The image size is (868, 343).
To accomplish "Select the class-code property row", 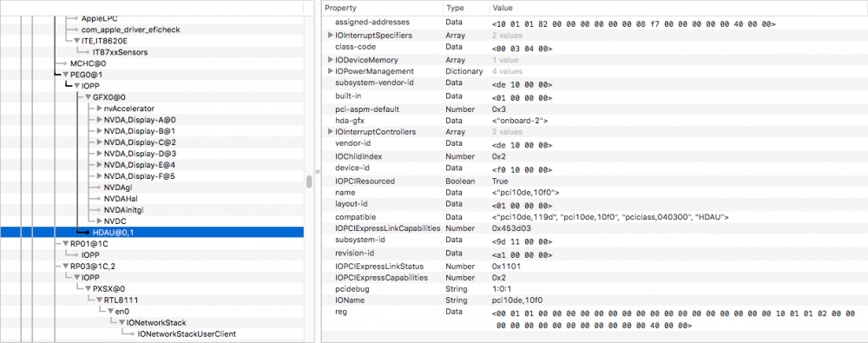I will (x=595, y=48).
